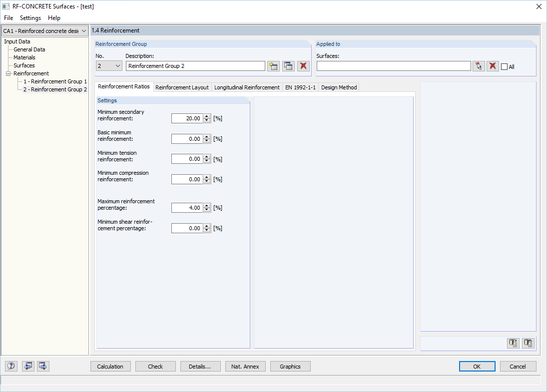The height and width of the screenshot is (392, 547).
Task: Increase maximum reinforcement percentage value
Action: click(x=207, y=206)
